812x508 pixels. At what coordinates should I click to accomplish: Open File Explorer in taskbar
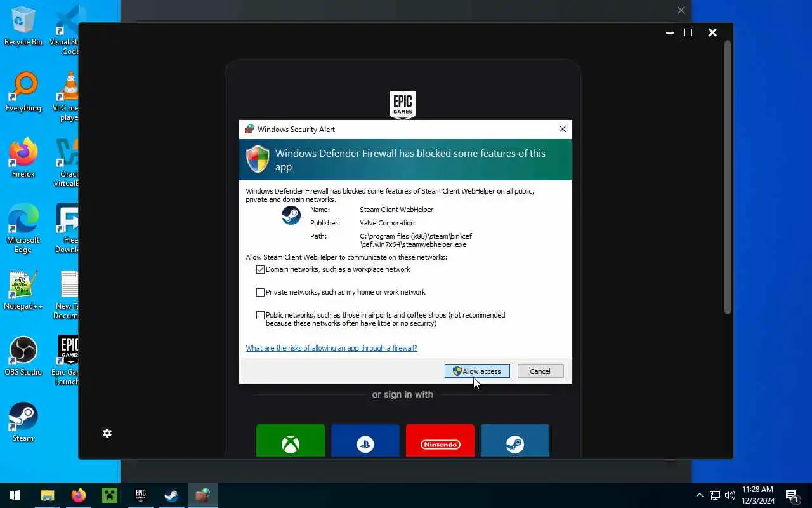pos(48,495)
